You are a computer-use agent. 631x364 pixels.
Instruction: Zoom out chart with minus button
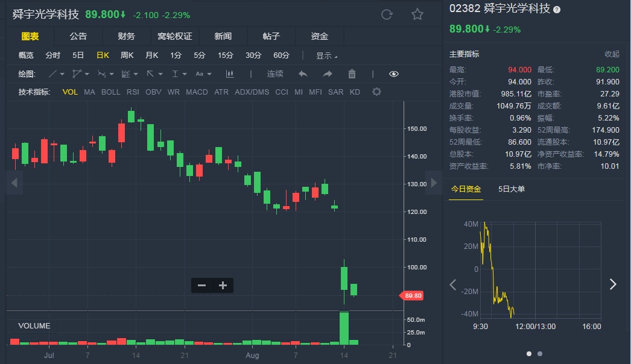[x=201, y=286]
